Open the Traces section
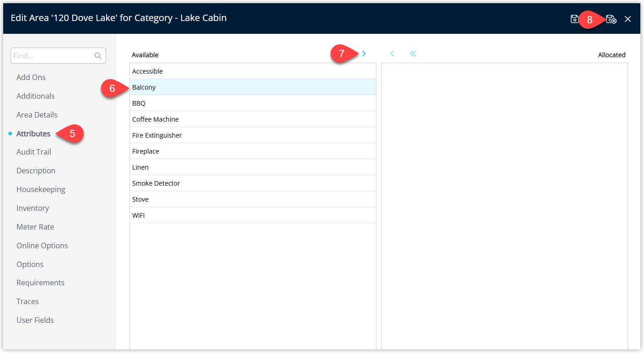This screenshot has width=644, height=353. [x=27, y=301]
